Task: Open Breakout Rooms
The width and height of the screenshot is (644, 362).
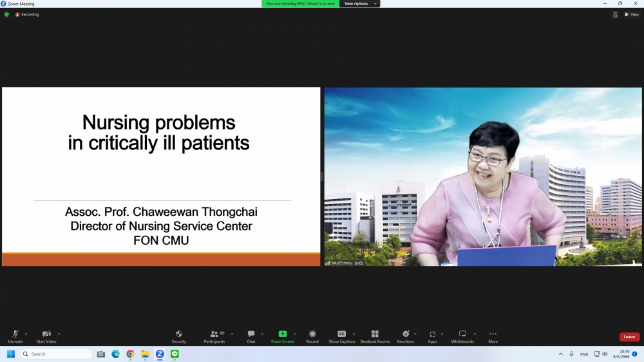Action: click(x=375, y=336)
